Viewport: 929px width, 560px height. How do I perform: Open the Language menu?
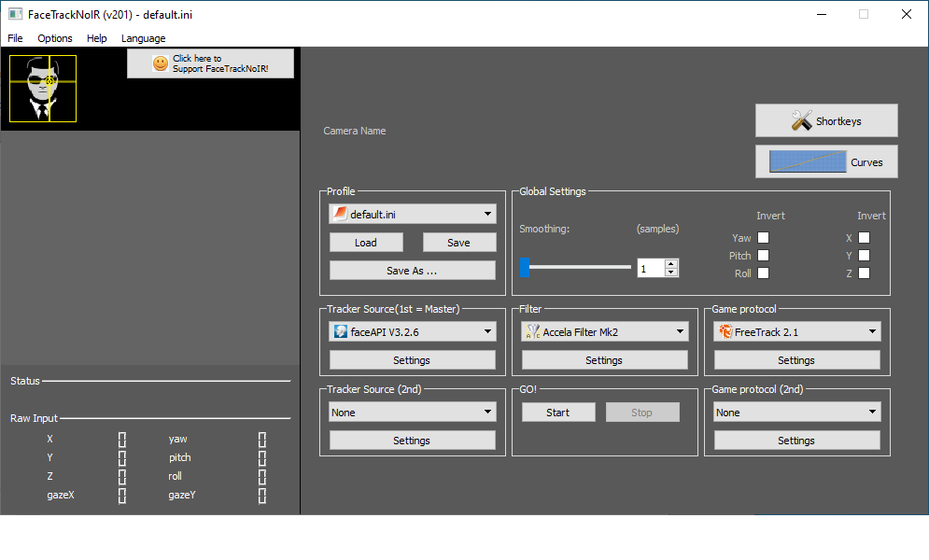(x=144, y=38)
